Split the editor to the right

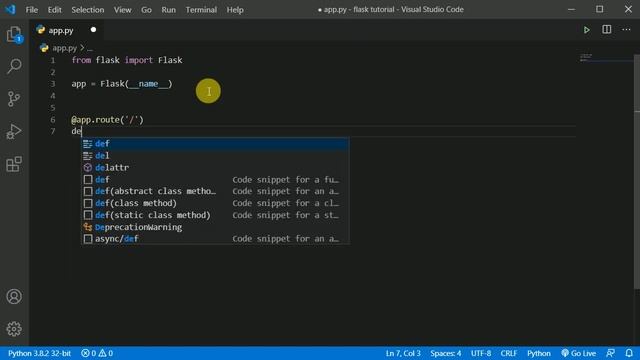coord(607,29)
